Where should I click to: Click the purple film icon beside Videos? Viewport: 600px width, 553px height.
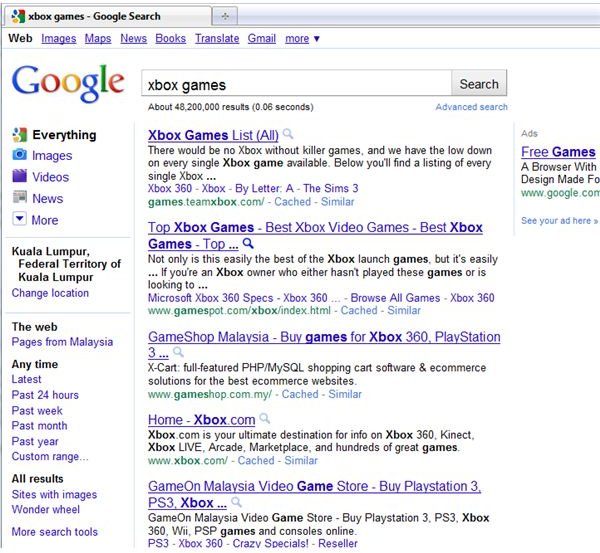click(x=20, y=176)
